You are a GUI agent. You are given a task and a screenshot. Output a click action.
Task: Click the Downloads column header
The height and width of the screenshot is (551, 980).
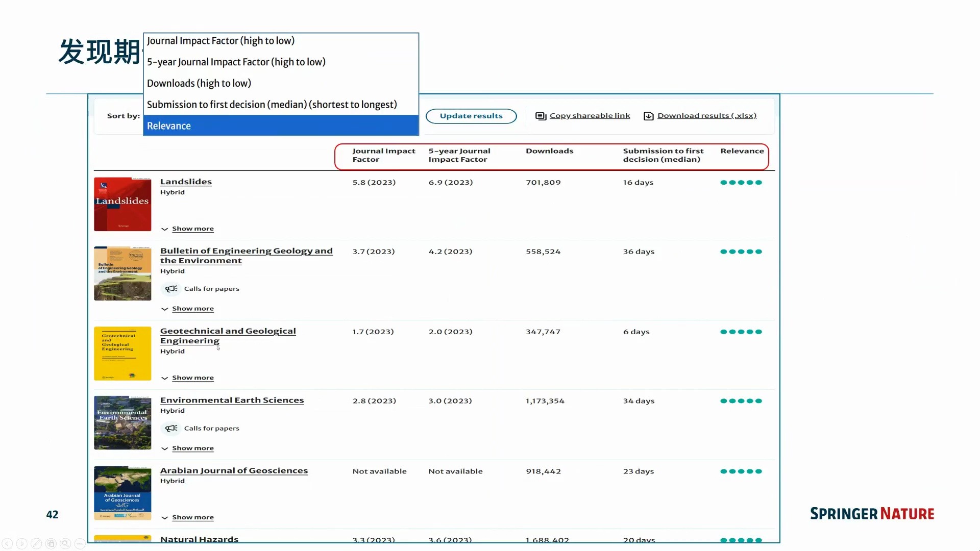tap(550, 151)
